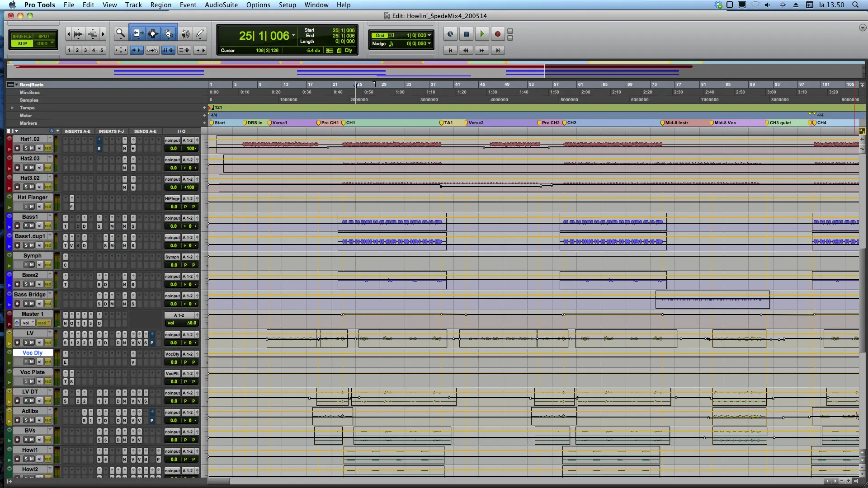This screenshot has height=488, width=868.
Task: Open the Setup menu
Action: click(287, 5)
